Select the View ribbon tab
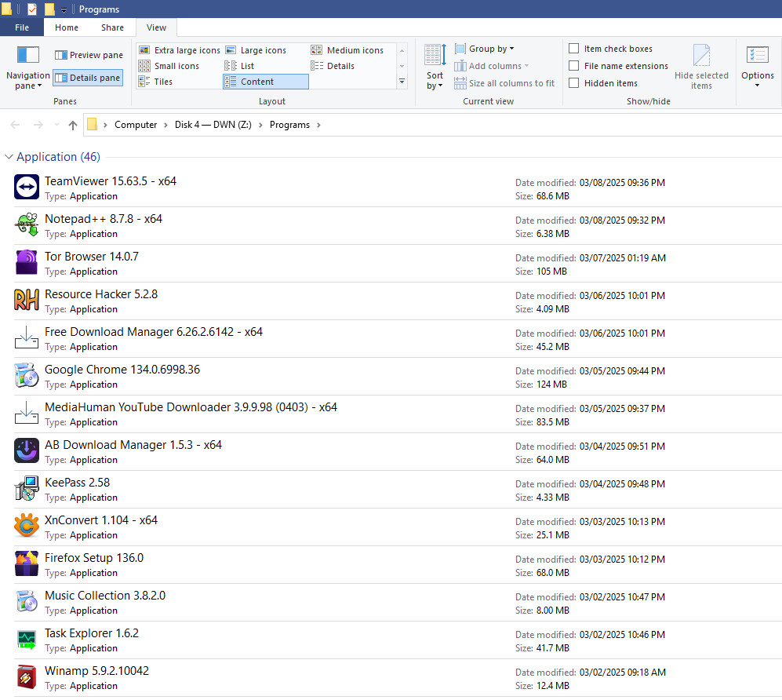Screen dimensions: 782x700 click(157, 27)
